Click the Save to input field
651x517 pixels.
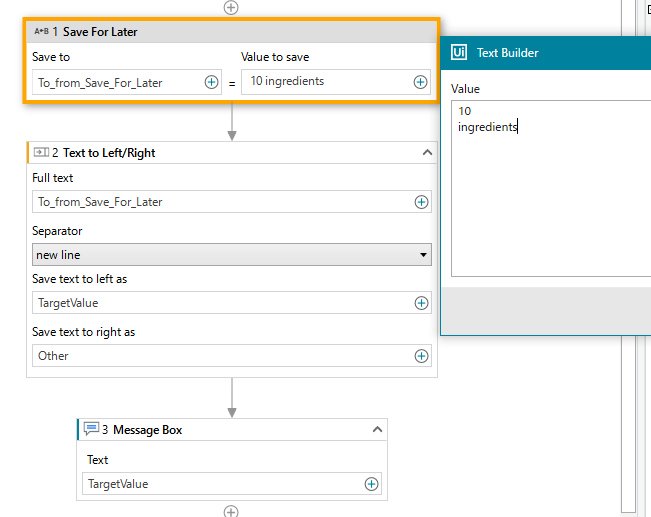pos(117,82)
